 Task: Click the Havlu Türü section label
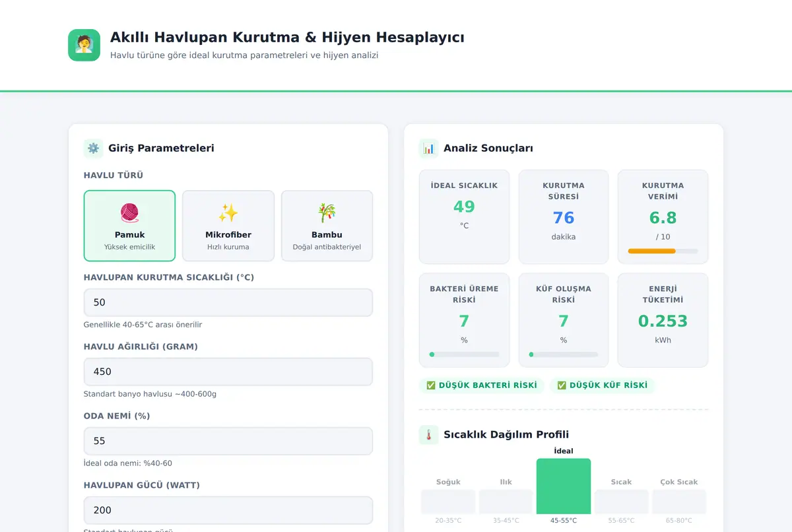(x=114, y=176)
